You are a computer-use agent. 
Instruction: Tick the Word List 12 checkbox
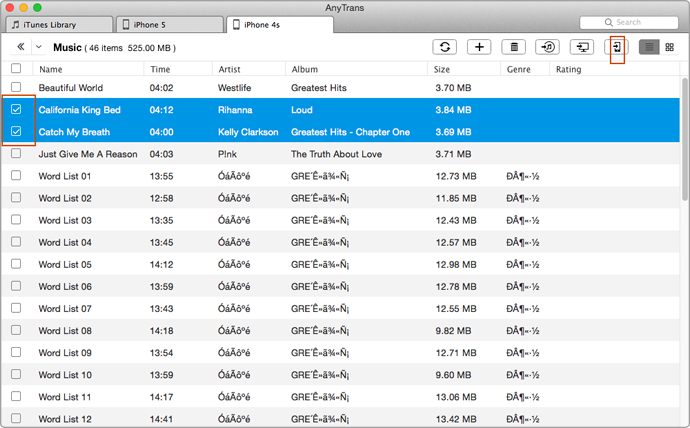[16, 418]
